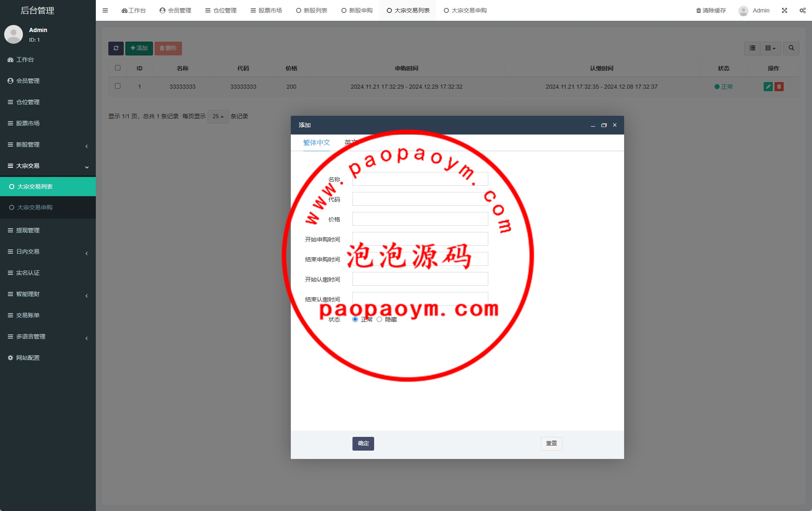Screen dimensions: 812x511
Task: Open the column grid dropdown button
Action: point(770,48)
